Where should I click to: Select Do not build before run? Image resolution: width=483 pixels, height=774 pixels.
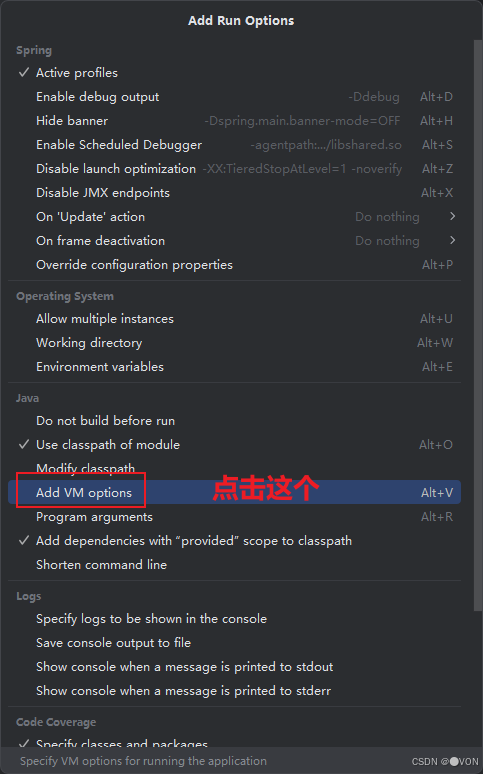tap(234, 421)
